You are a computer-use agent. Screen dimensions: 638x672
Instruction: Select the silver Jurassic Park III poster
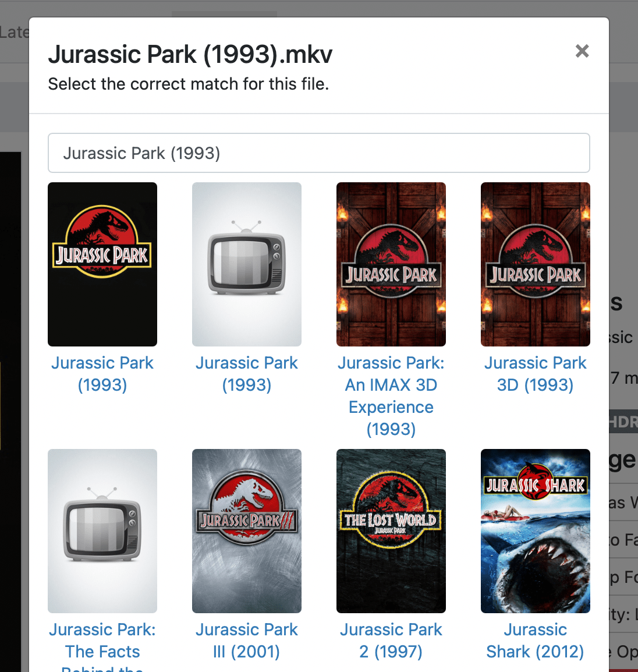[x=247, y=531]
